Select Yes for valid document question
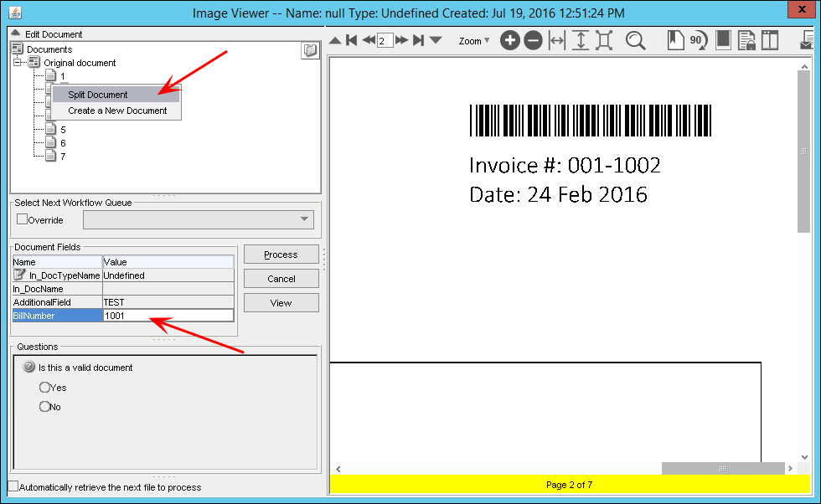Image resolution: width=821 pixels, height=504 pixels. click(44, 388)
